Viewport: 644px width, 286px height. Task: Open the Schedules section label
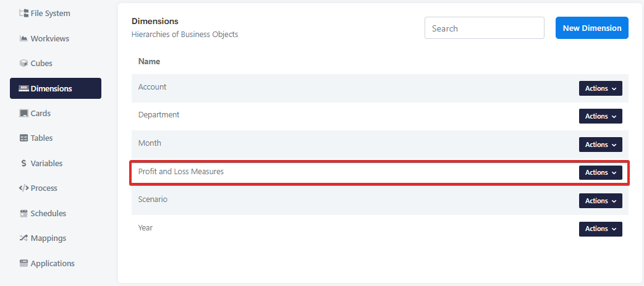click(48, 214)
